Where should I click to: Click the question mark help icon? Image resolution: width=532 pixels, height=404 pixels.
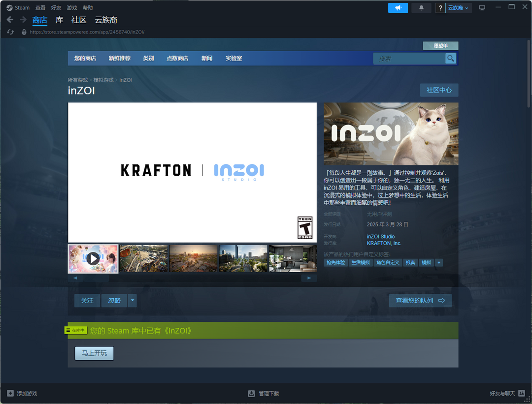coord(440,8)
